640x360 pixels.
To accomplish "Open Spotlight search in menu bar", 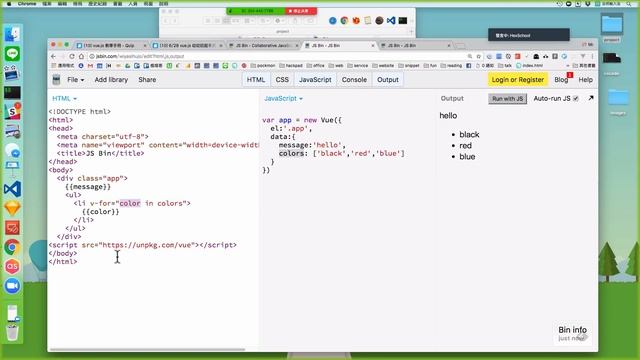I will 629,3.
